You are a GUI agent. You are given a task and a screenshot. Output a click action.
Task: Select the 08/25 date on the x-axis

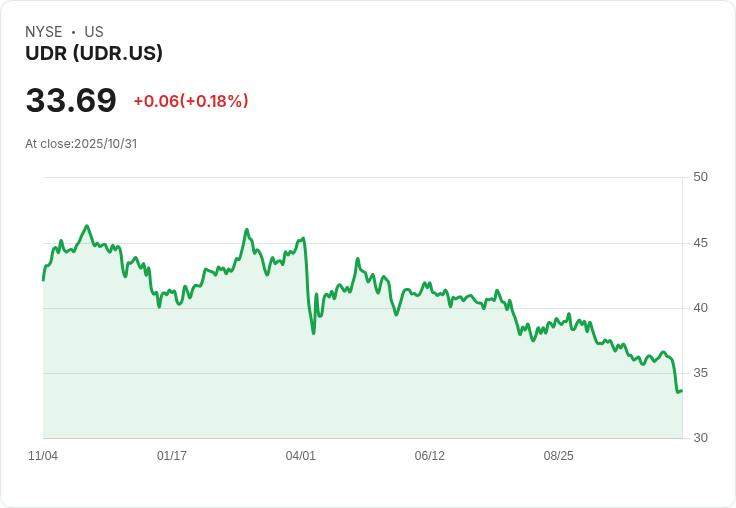coord(559,456)
